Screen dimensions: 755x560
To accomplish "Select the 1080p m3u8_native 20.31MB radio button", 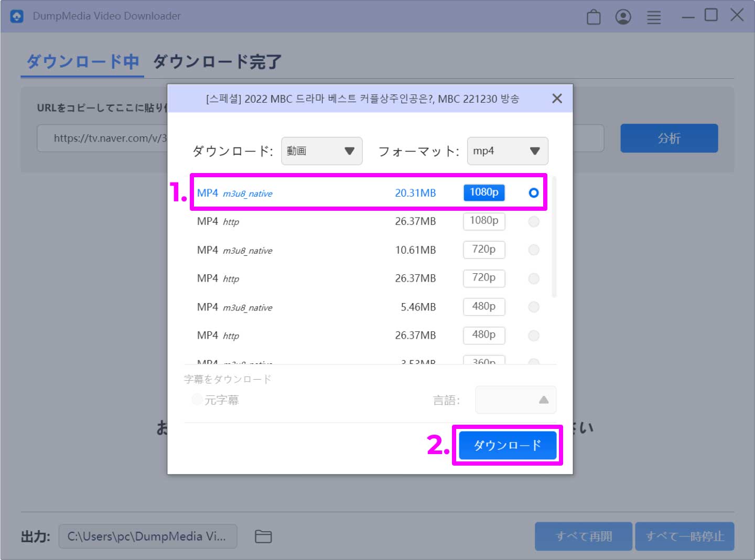I will coord(534,193).
